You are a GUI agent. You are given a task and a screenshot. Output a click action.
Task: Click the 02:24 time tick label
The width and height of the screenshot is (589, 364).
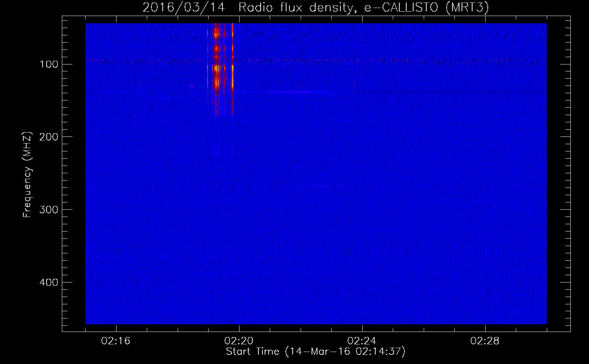(362, 341)
